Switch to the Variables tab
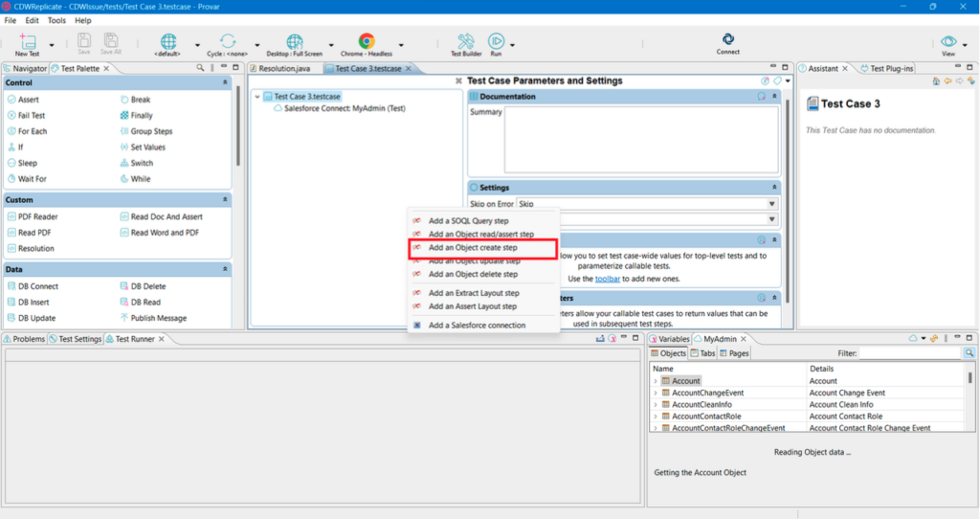The height and width of the screenshot is (519, 980). click(669, 339)
